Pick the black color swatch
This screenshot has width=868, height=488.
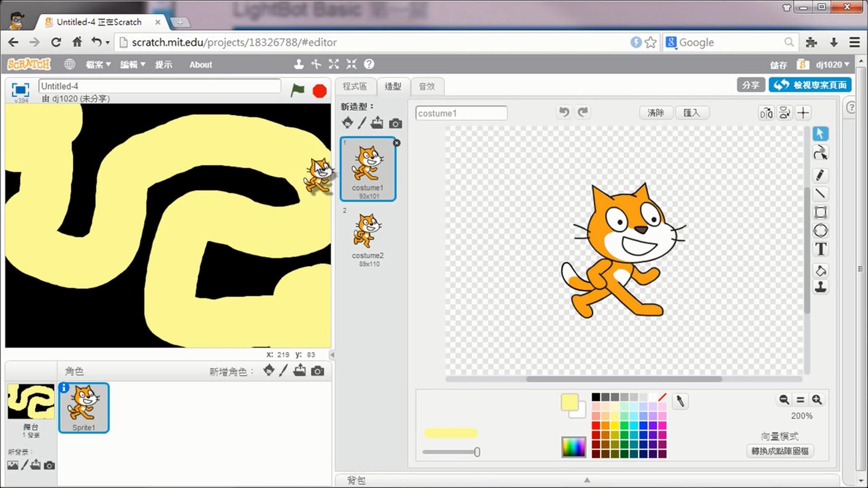[x=596, y=397]
